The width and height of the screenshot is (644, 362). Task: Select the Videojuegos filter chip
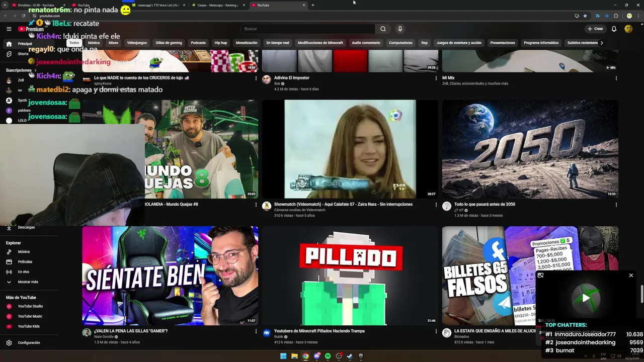tap(137, 43)
